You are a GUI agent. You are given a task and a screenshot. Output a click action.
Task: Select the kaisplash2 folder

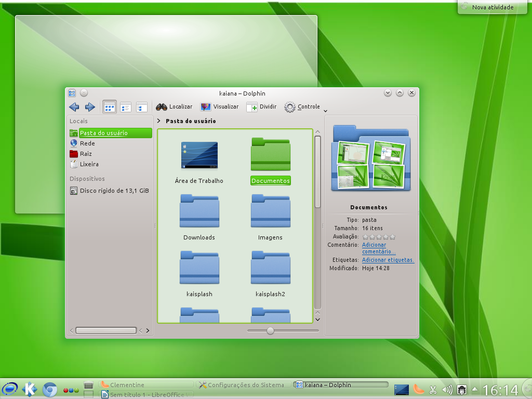click(x=270, y=268)
